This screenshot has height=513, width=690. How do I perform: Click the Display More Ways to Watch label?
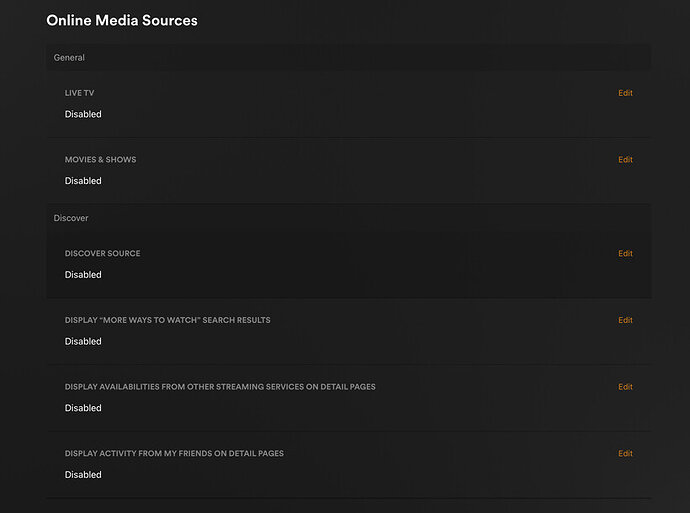pos(168,320)
